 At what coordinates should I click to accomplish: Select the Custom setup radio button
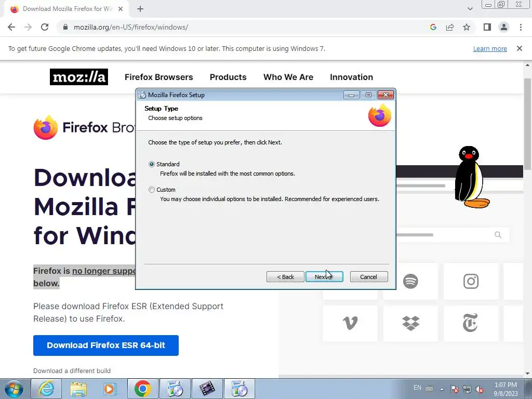coord(152,190)
